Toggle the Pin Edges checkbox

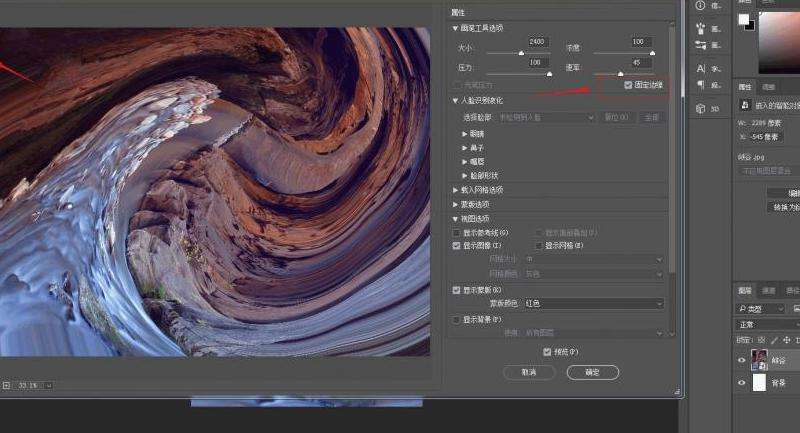coord(628,85)
